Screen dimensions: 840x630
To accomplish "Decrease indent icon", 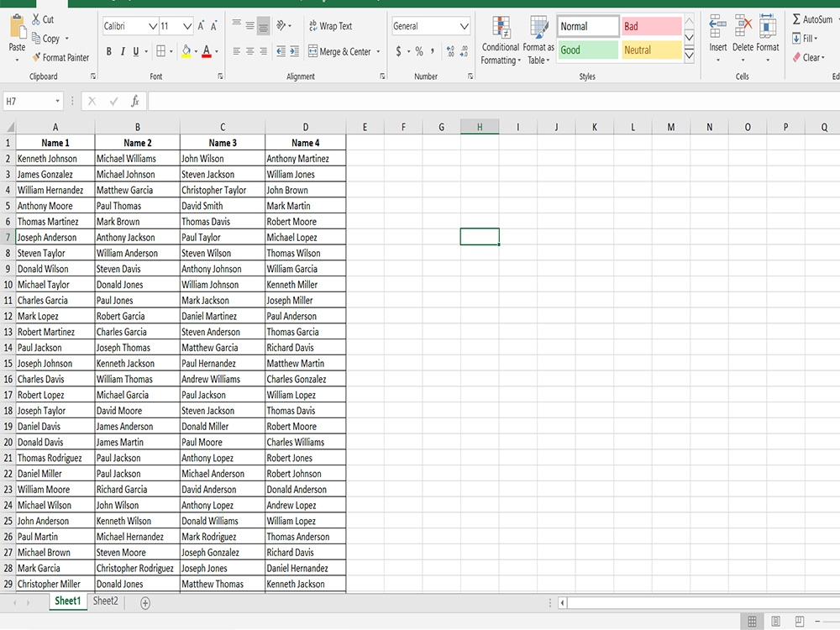I will (x=281, y=51).
